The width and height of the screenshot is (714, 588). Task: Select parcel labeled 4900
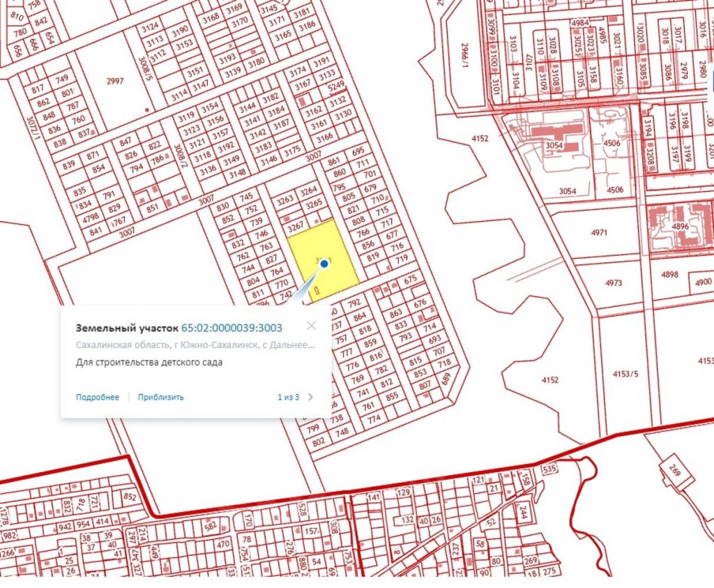[703, 282]
